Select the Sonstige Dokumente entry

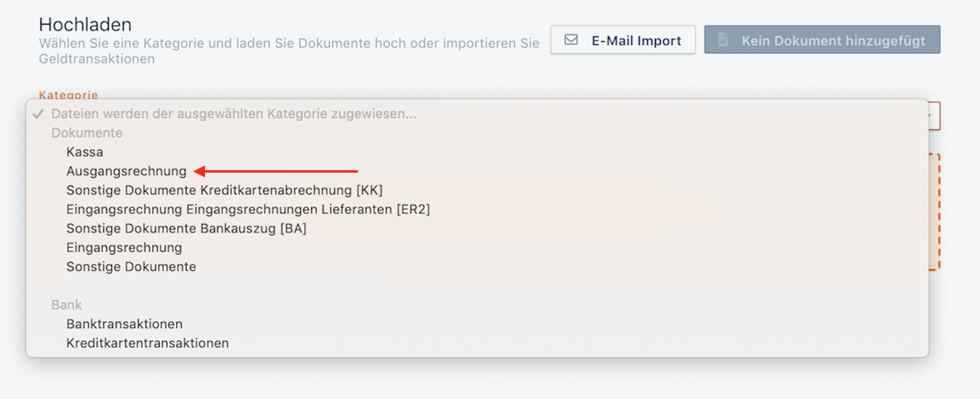click(x=131, y=266)
